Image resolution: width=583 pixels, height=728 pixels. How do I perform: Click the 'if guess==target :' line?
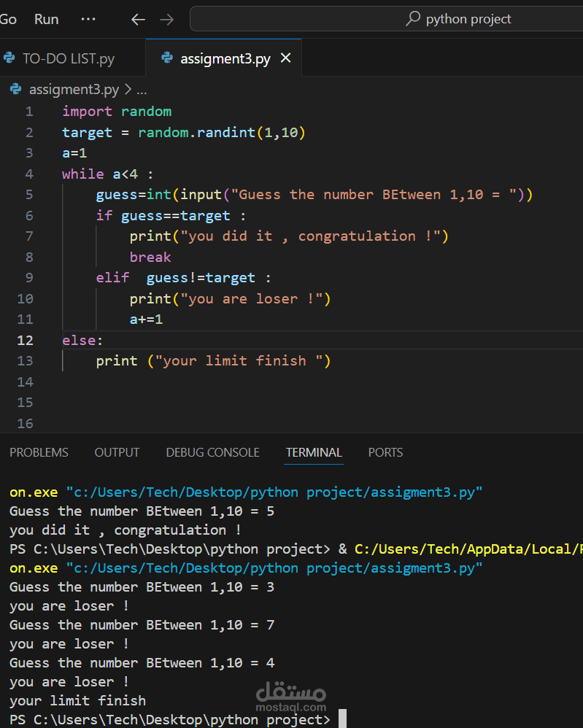(171, 215)
